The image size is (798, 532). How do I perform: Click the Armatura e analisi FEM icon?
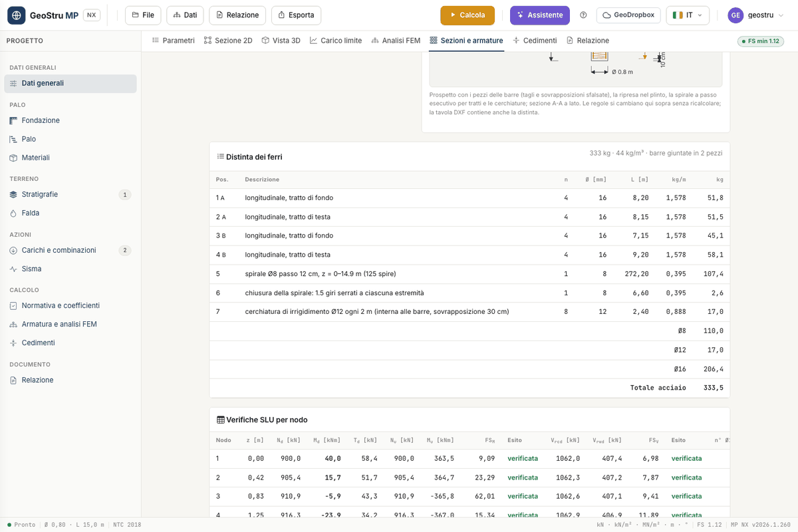[x=13, y=325]
